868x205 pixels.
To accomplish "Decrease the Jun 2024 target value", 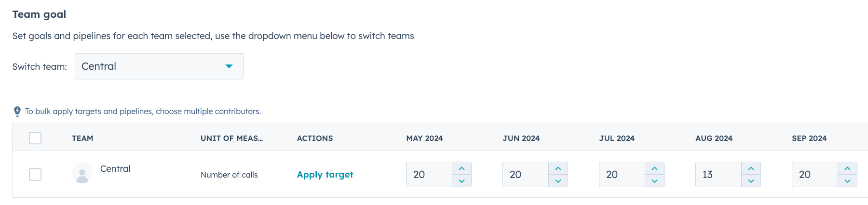I will [558, 181].
